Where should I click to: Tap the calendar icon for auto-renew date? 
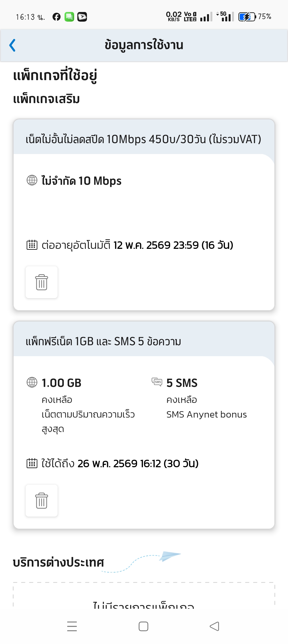click(32, 245)
